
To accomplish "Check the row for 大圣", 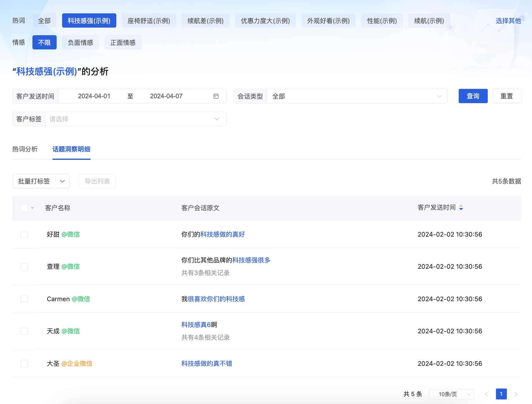I will pyautogui.click(x=24, y=364).
